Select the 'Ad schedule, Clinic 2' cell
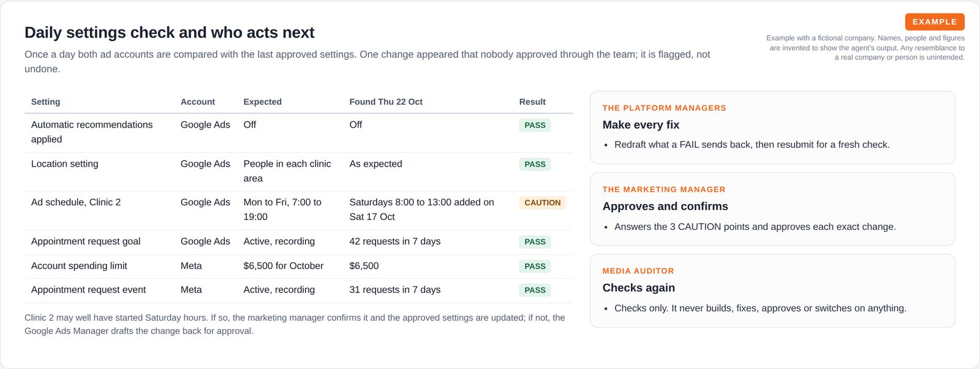 click(x=76, y=202)
